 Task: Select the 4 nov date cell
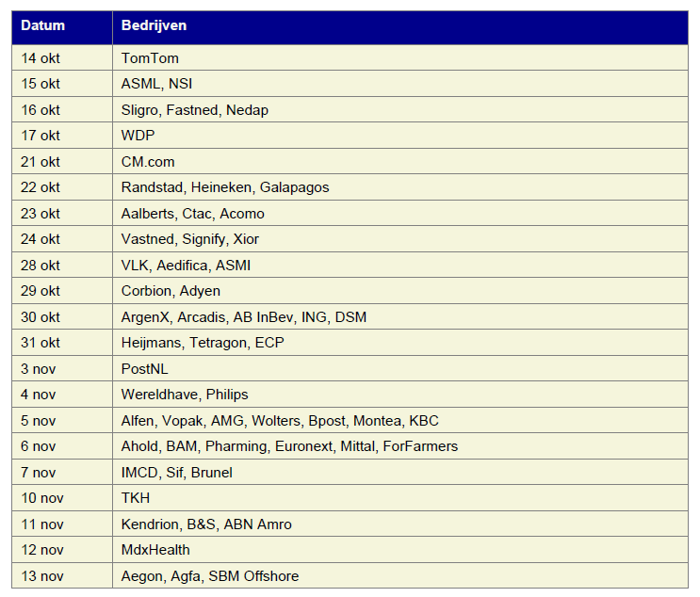[39, 395]
